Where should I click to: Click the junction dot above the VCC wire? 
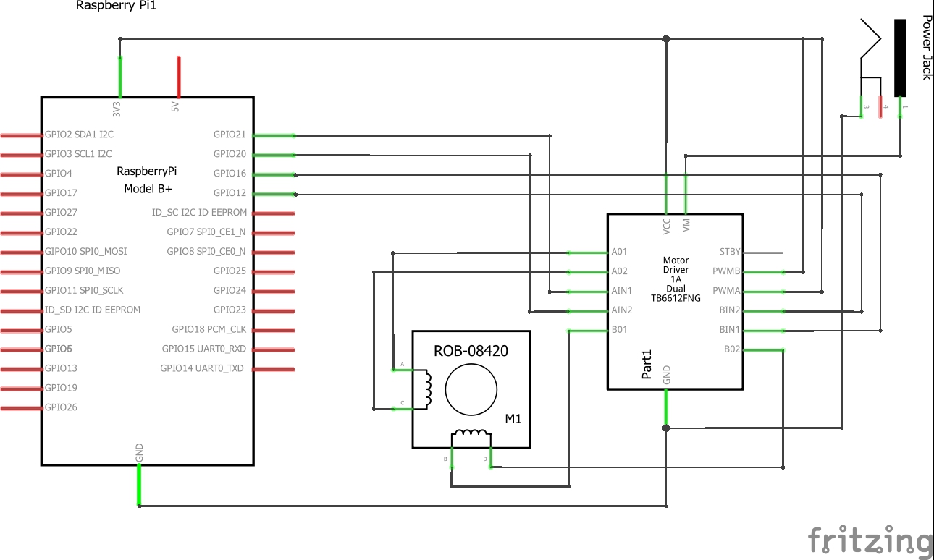pos(667,38)
